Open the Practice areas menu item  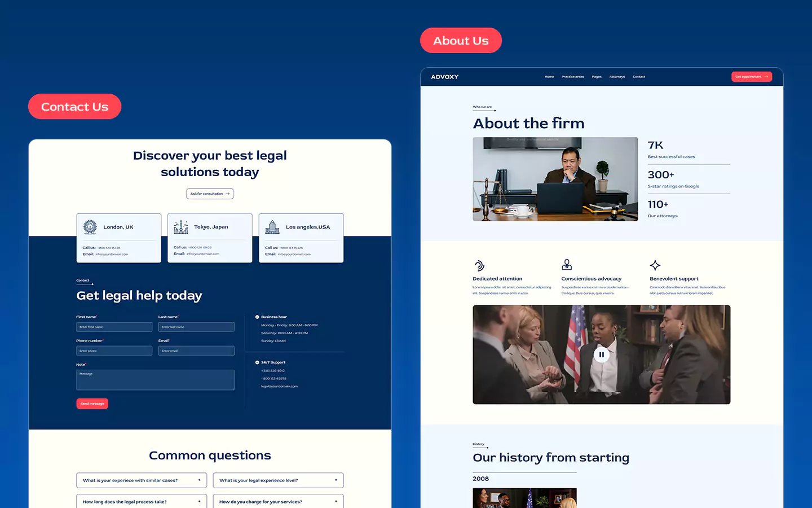coord(572,77)
